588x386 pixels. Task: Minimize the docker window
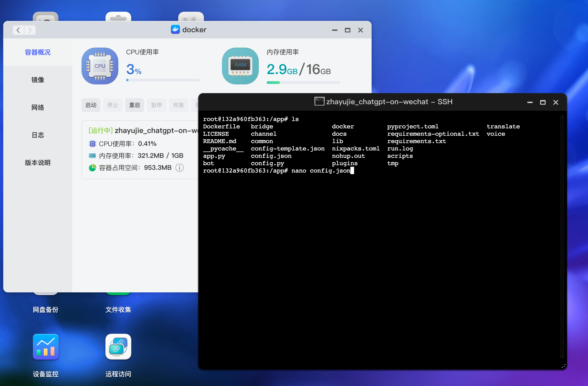[335, 30]
